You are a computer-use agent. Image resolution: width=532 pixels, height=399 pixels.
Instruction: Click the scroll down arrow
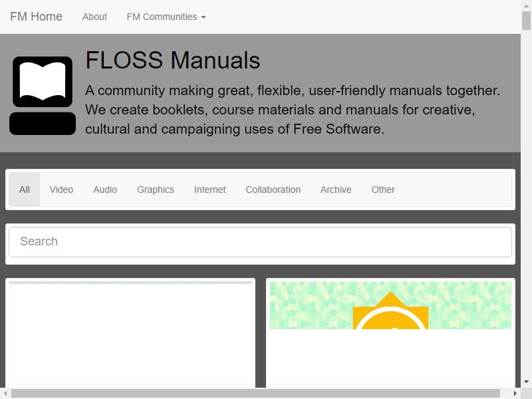tap(526, 382)
